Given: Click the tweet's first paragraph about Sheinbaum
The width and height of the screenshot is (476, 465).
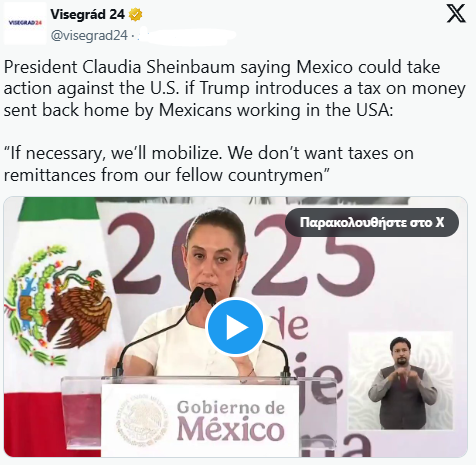Looking at the screenshot, I should pos(234,88).
